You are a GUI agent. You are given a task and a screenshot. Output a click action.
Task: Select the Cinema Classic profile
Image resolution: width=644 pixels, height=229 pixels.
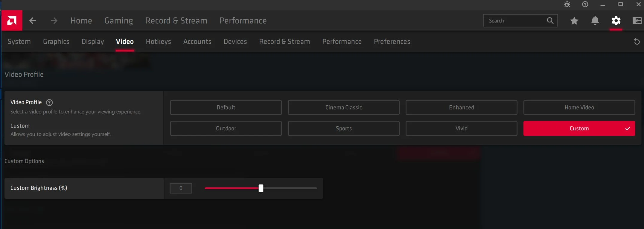point(344,107)
